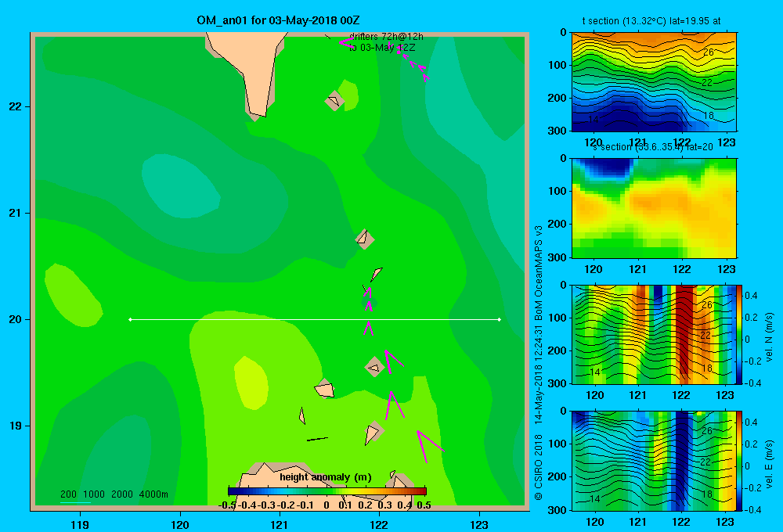The image size is (783, 532).
Task: Click the "drifters 72h@12h" legend text
Action: click(386, 37)
